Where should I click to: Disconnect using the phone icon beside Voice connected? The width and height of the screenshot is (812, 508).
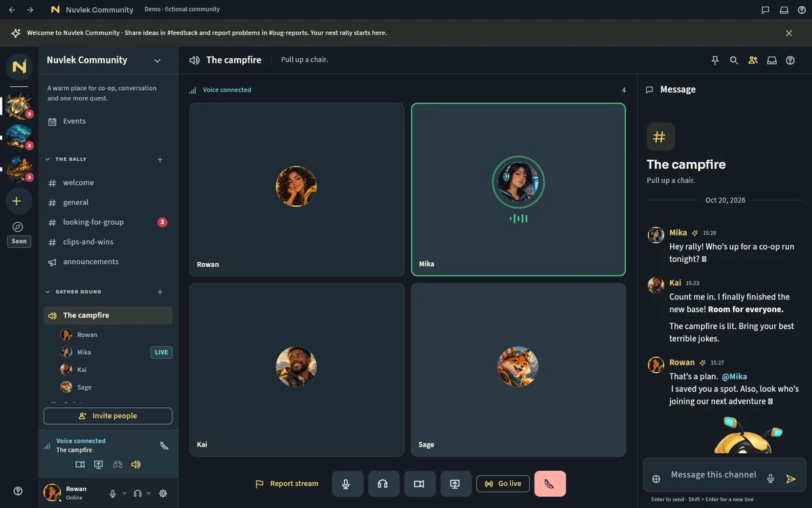[x=164, y=446]
